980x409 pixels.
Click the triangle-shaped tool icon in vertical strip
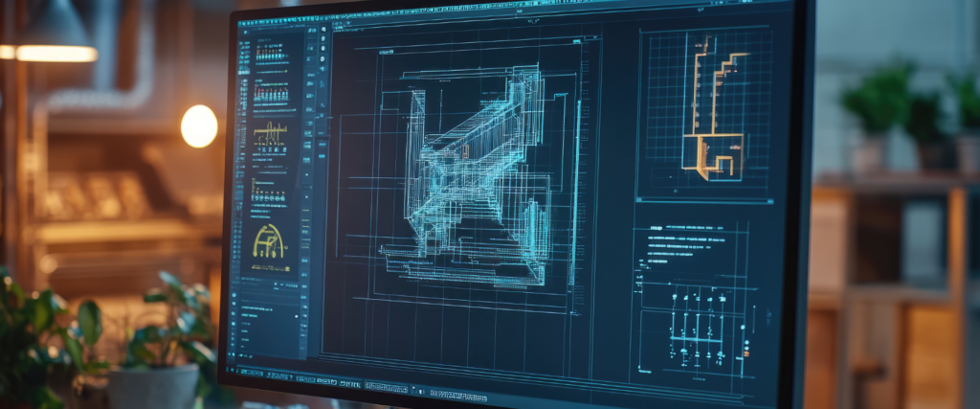tap(323, 69)
